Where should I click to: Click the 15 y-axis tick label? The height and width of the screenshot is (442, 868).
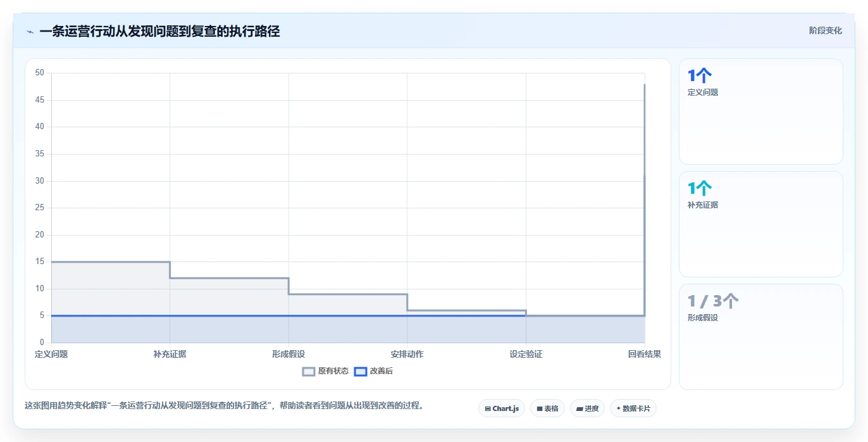tap(40, 262)
